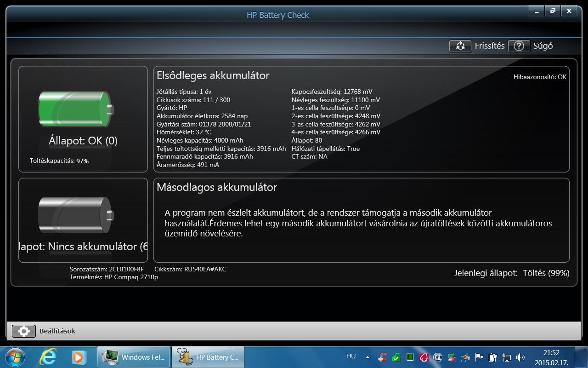Click Sorozatszám: 2CE8100F8F text
This screenshot has height=368, width=588.
click(107, 269)
